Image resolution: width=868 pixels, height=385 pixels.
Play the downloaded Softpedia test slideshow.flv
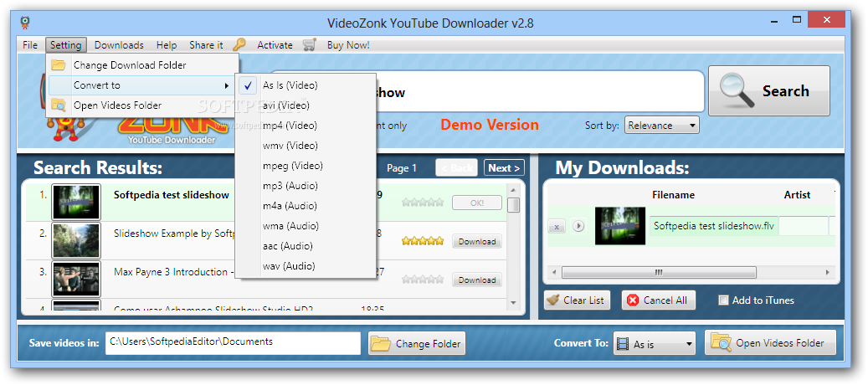point(578,226)
